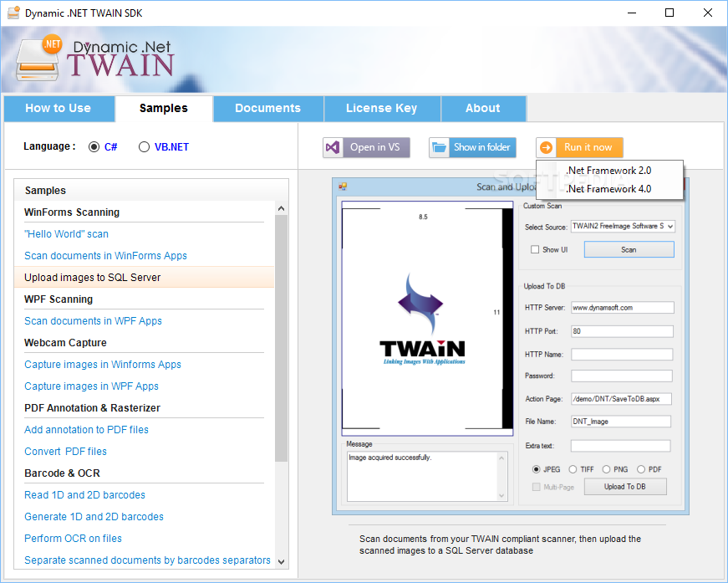Click the Extra text input field
The image size is (728, 583).
tap(620, 446)
